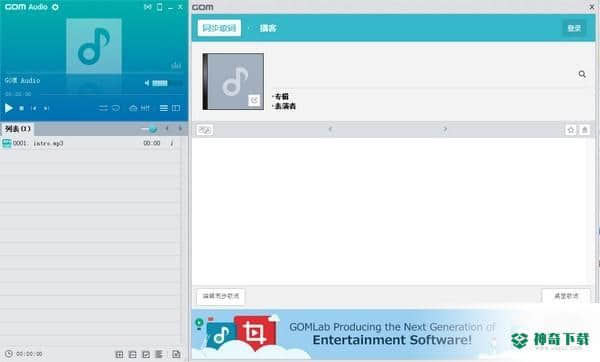Click the spectrum visualizer icon
This screenshot has height=362, width=600.
coord(176,65)
